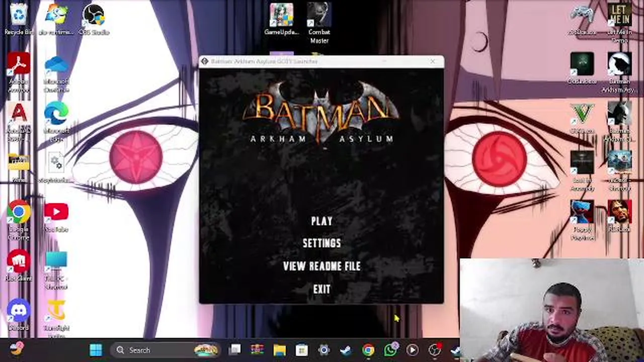This screenshot has height=362, width=644.
Task: Open Chrome from the taskbar
Action: tap(368, 350)
